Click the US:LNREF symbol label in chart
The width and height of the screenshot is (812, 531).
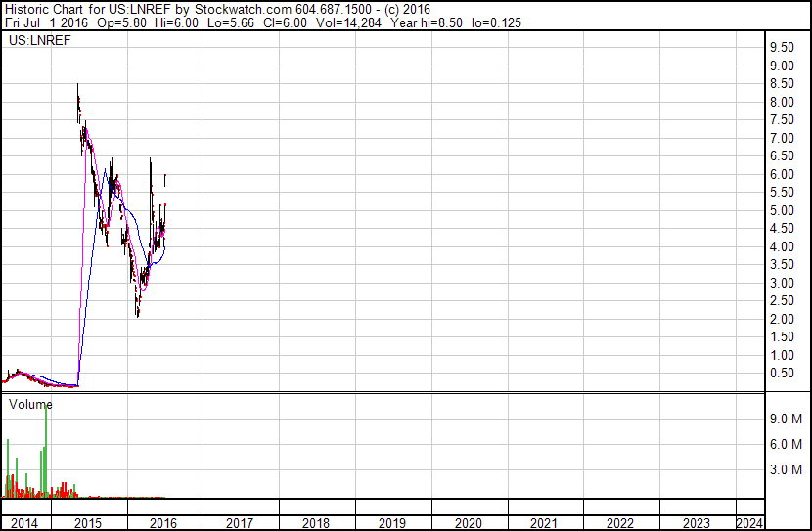pos(40,40)
